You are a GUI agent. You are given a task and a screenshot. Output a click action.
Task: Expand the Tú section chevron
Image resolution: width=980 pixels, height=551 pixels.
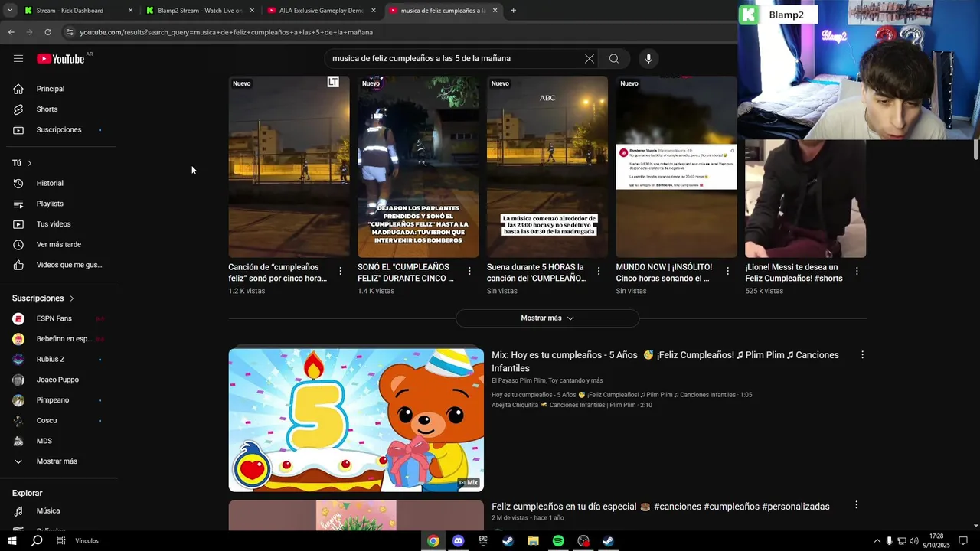[30, 163]
